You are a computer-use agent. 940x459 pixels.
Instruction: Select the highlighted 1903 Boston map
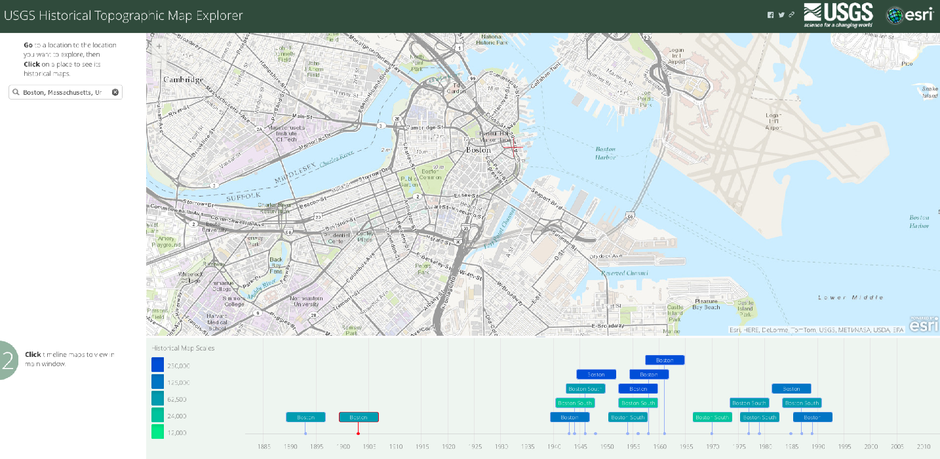(358, 417)
